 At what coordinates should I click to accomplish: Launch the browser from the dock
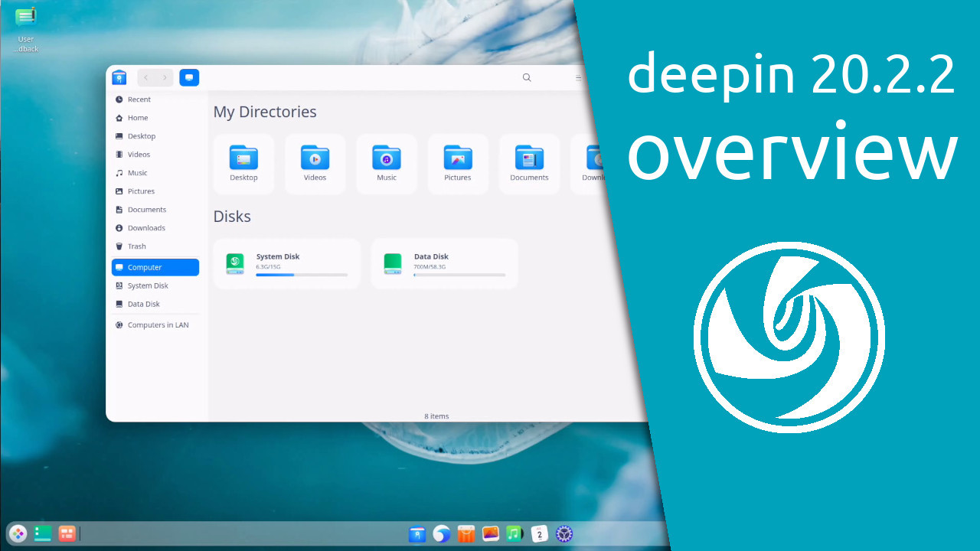(442, 534)
